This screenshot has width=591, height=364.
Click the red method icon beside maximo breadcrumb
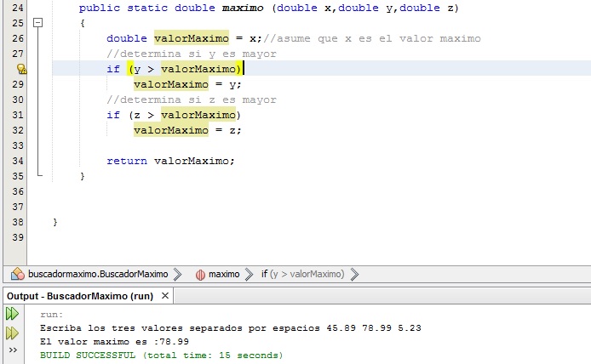(200, 274)
